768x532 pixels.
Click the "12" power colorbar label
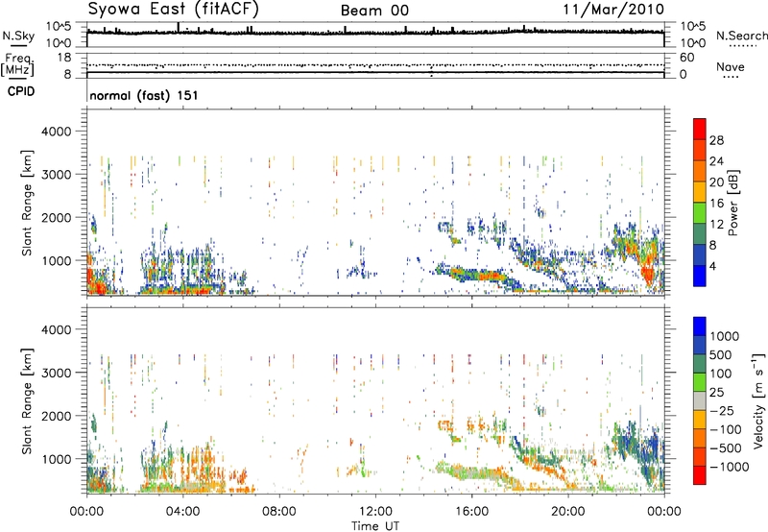click(716, 225)
